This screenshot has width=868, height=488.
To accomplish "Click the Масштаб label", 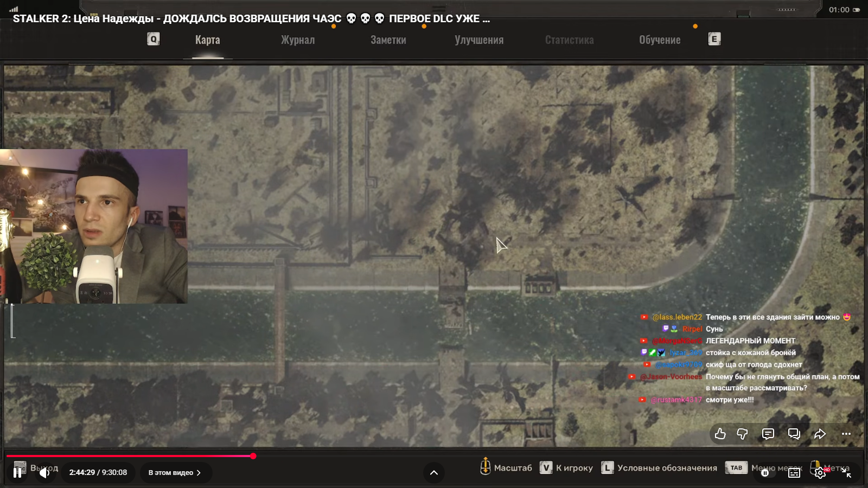I will pyautogui.click(x=513, y=468).
